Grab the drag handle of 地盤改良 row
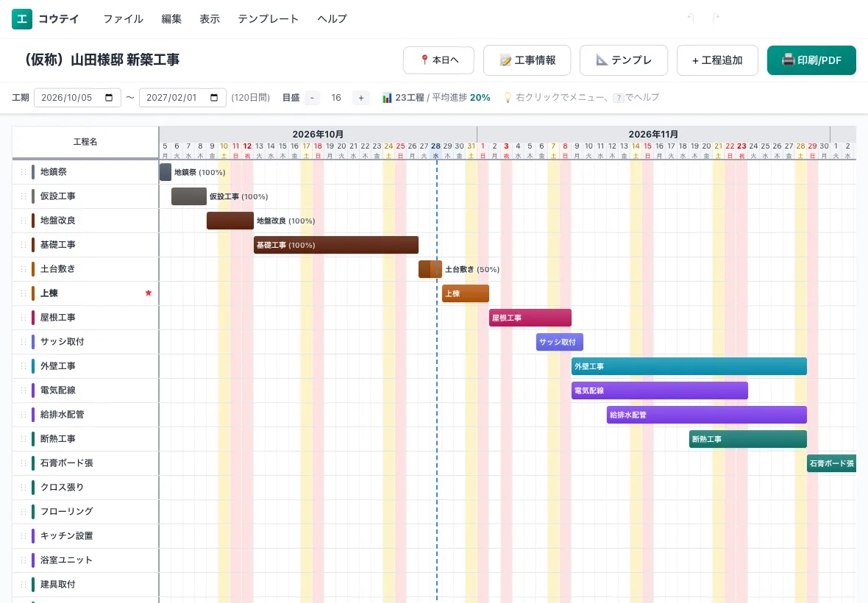The image size is (868, 603). click(x=24, y=221)
